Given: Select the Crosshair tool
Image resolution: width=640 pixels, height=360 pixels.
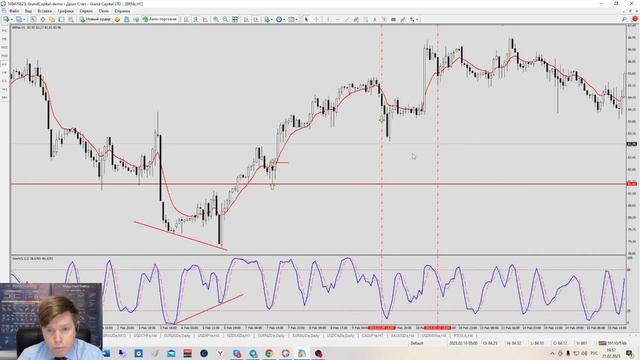Looking at the screenshot, I should (316, 19).
